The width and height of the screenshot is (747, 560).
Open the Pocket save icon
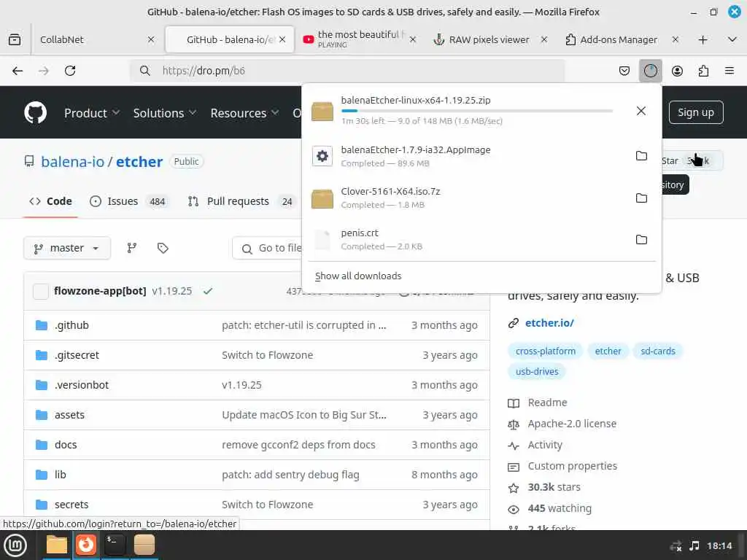624,71
